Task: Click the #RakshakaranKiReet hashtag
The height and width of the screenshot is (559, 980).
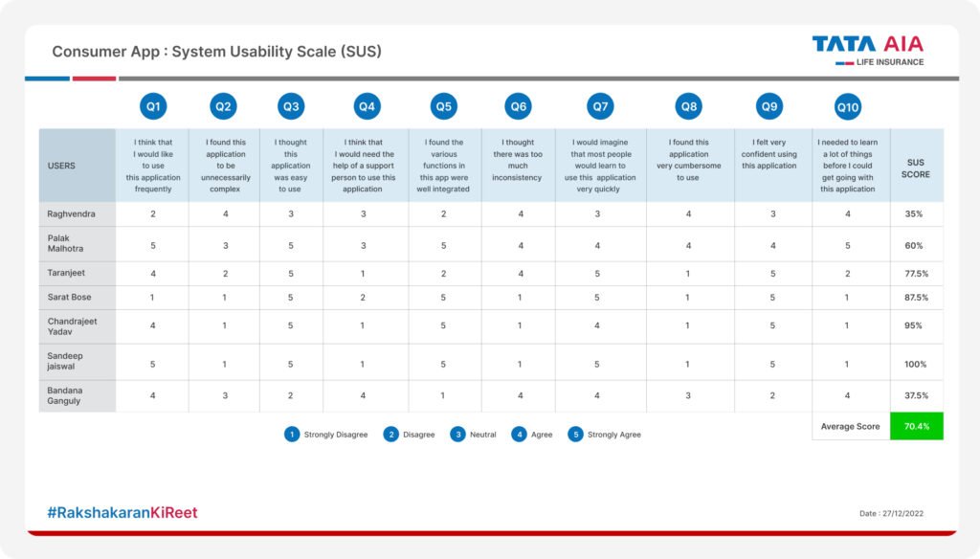Action: [122, 513]
